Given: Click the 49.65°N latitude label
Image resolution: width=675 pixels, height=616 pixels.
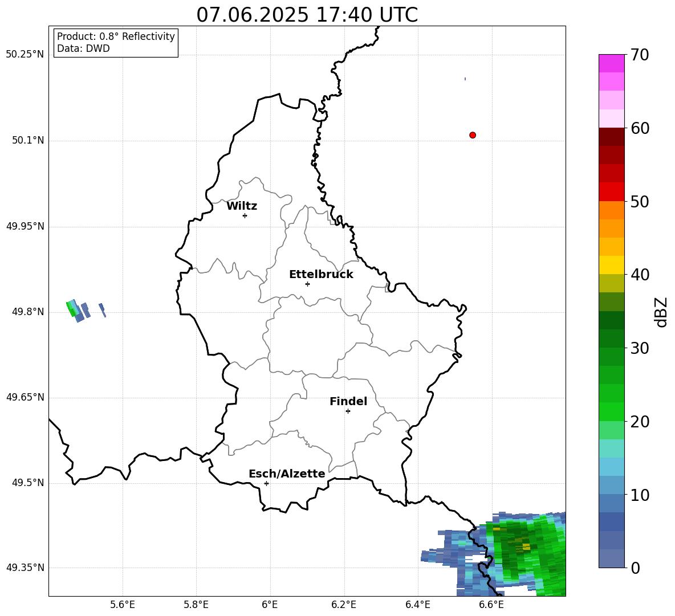Looking at the screenshot, I should point(25,397).
